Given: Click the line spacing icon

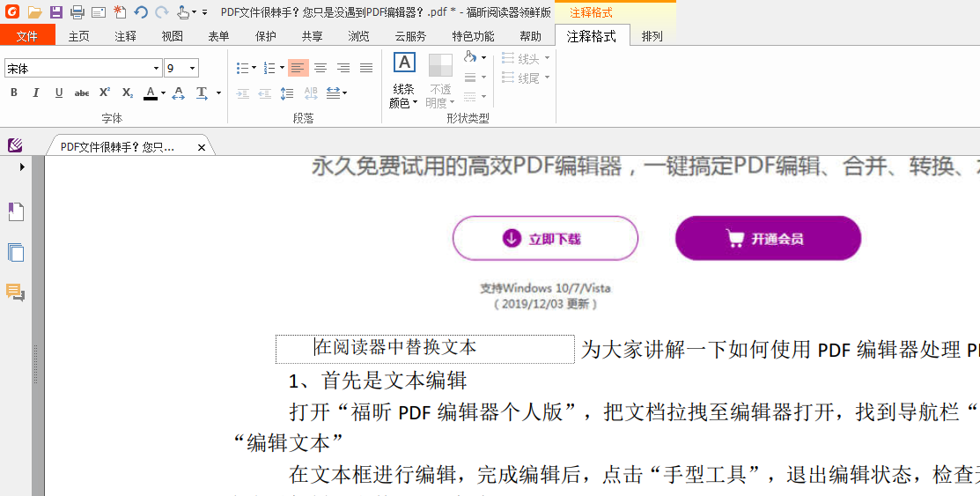Looking at the screenshot, I should point(287,93).
